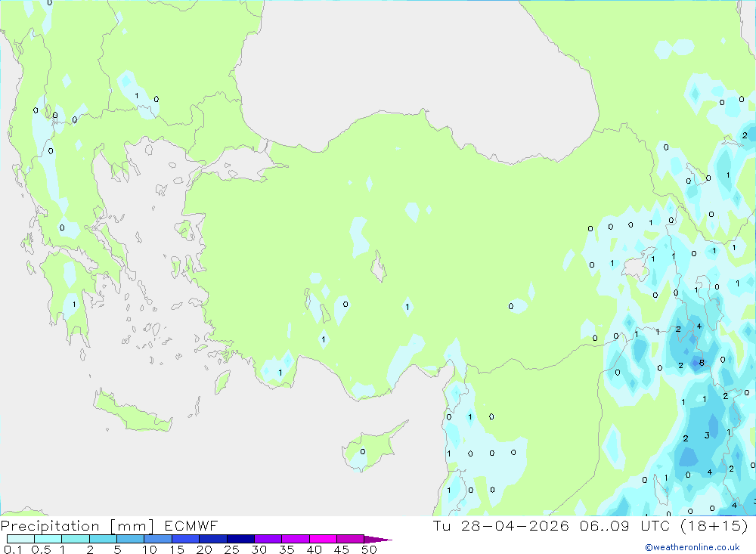Pick the legend swatch between 1 and 2

(76, 539)
